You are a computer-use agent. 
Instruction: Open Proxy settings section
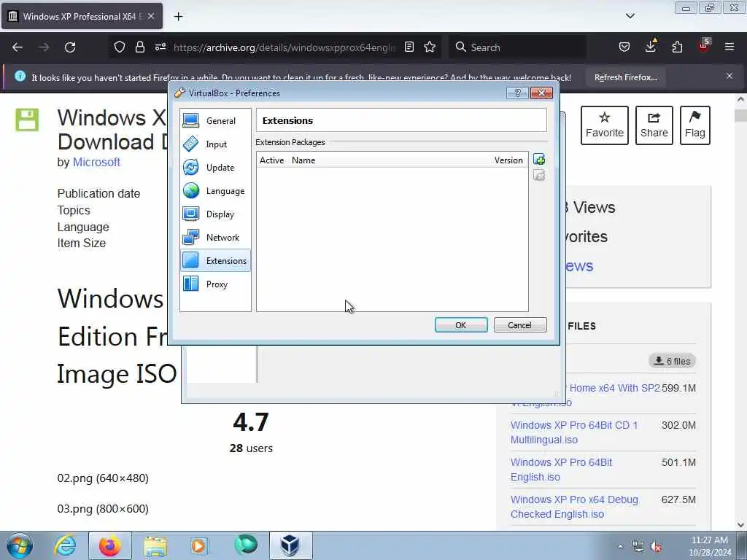pyautogui.click(x=215, y=284)
